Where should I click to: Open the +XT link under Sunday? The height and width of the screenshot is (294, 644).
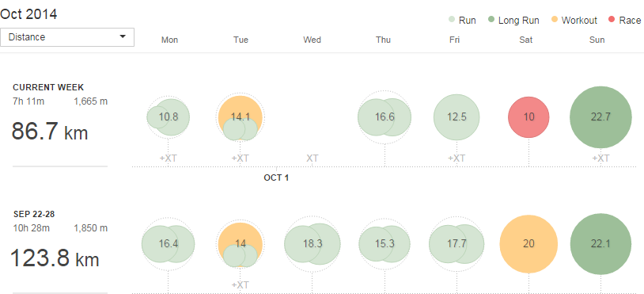pyautogui.click(x=600, y=158)
